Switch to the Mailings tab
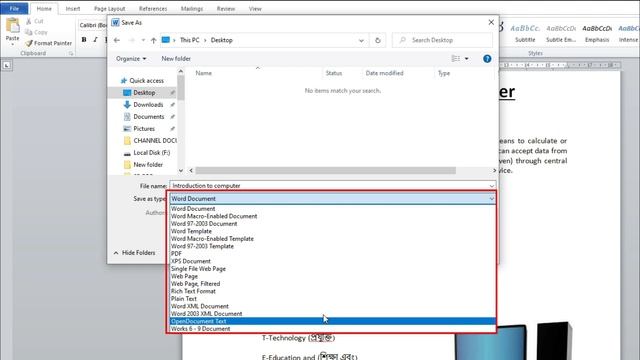Screen dimensions: 640x360 coord(192,9)
